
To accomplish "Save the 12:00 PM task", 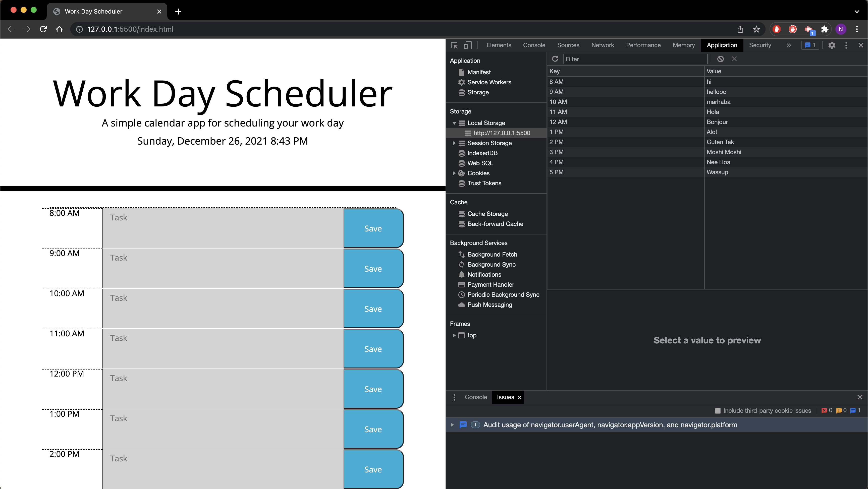I will pos(373,389).
